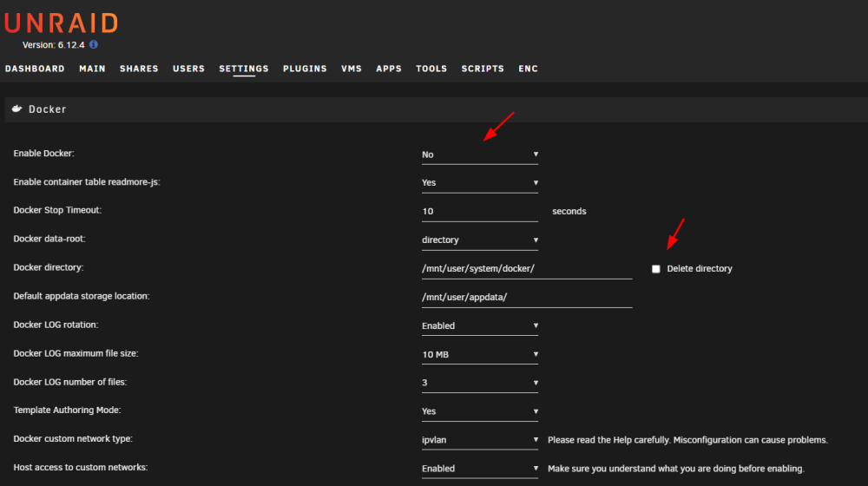Click the Docker directory label
This screenshot has width=868, height=486.
(x=48, y=267)
